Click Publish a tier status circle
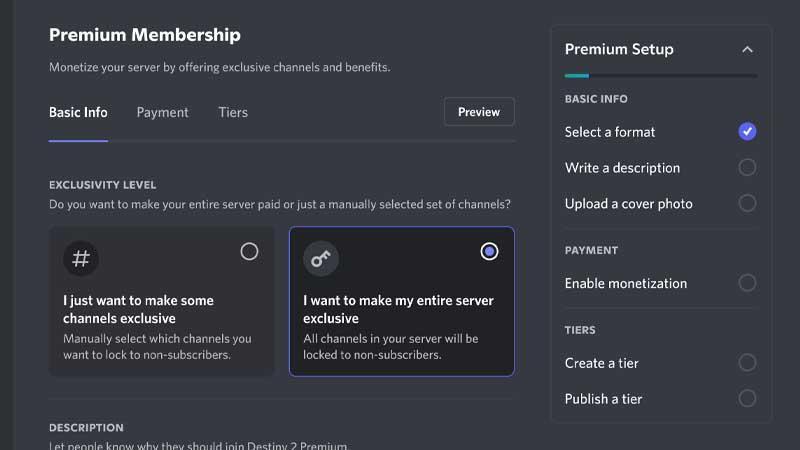 pos(747,398)
